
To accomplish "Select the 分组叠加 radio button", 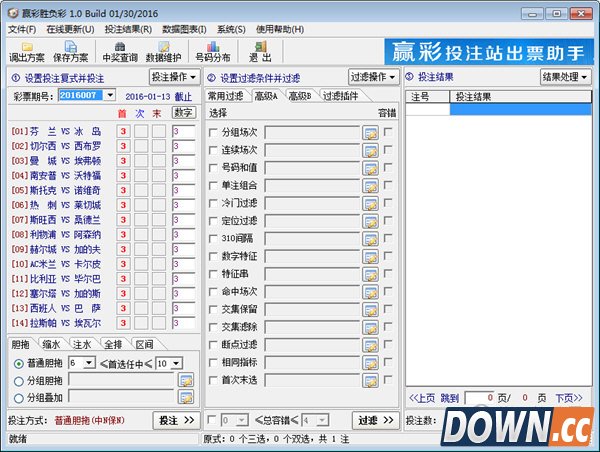I will (18, 398).
